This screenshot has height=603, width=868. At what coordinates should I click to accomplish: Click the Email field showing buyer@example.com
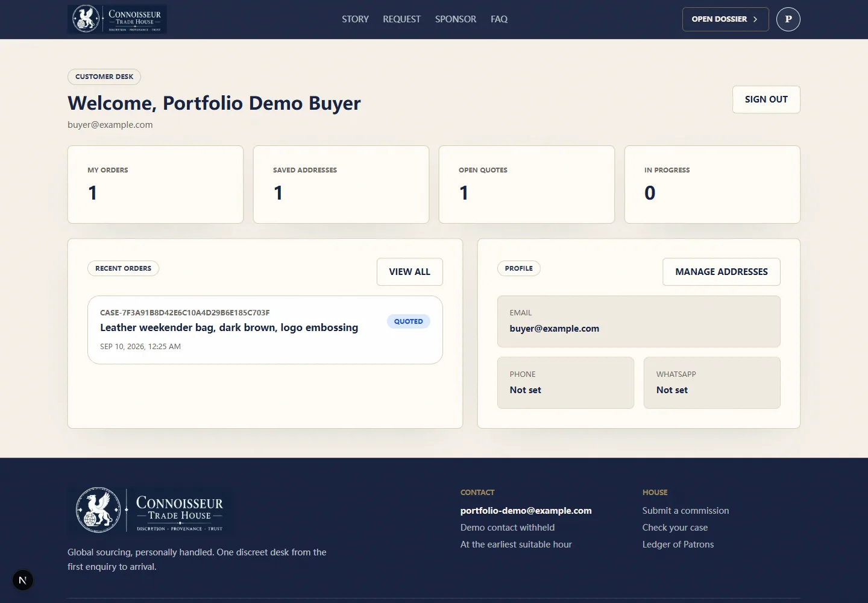[x=639, y=321]
